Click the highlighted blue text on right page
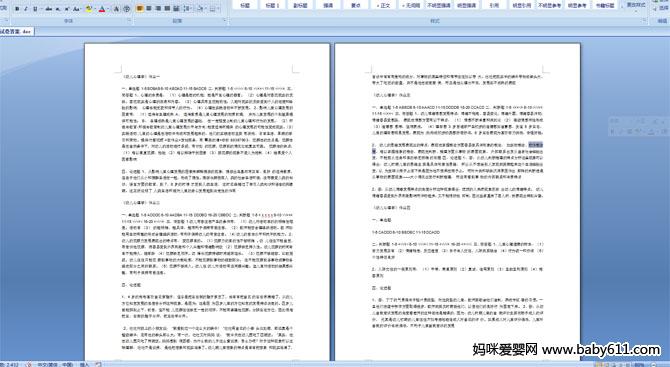The height and width of the screenshot is (367, 670). tap(536, 145)
